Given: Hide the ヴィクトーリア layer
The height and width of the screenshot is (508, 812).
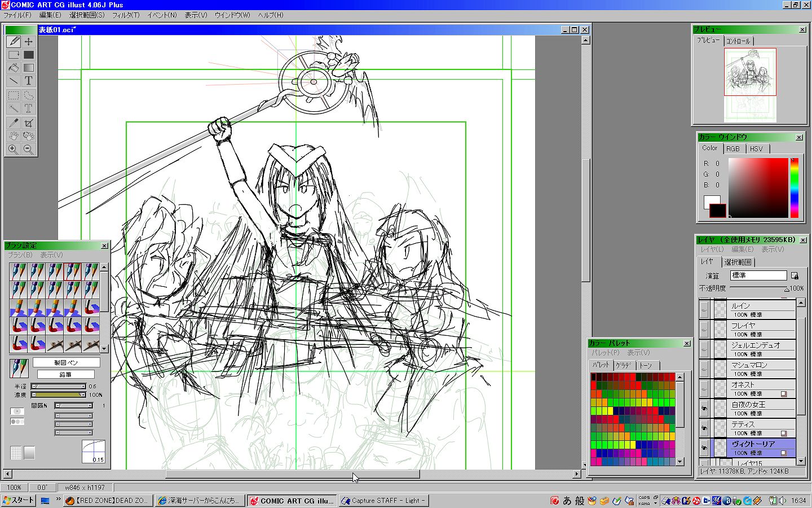Looking at the screenshot, I should tap(704, 448).
